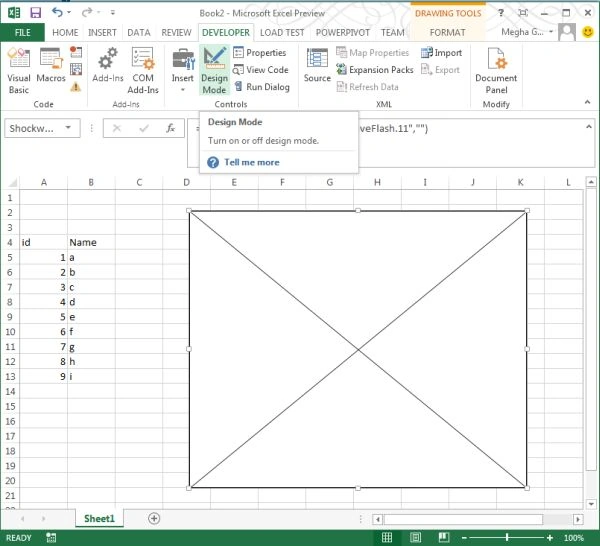This screenshot has height=546, width=600.
Task: Select the Sheet1 tab
Action: point(99,518)
